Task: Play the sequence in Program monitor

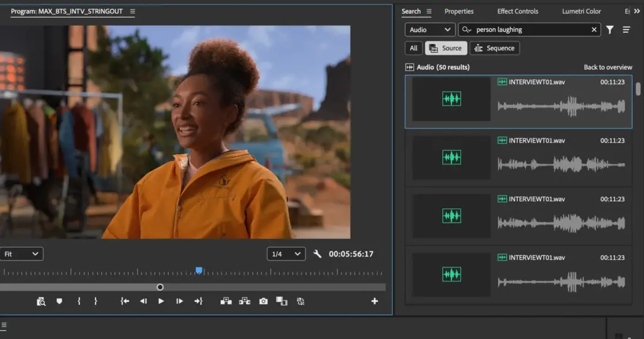Action: pos(161,301)
